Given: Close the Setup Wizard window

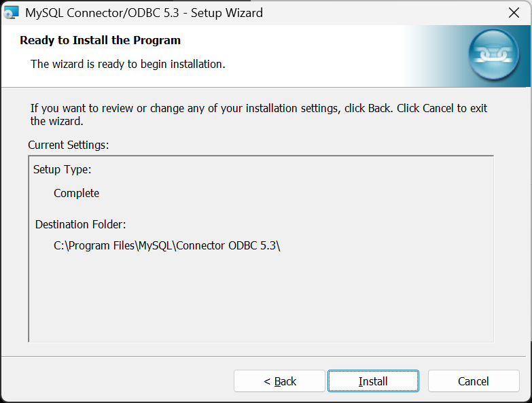Looking at the screenshot, I should 514,12.
